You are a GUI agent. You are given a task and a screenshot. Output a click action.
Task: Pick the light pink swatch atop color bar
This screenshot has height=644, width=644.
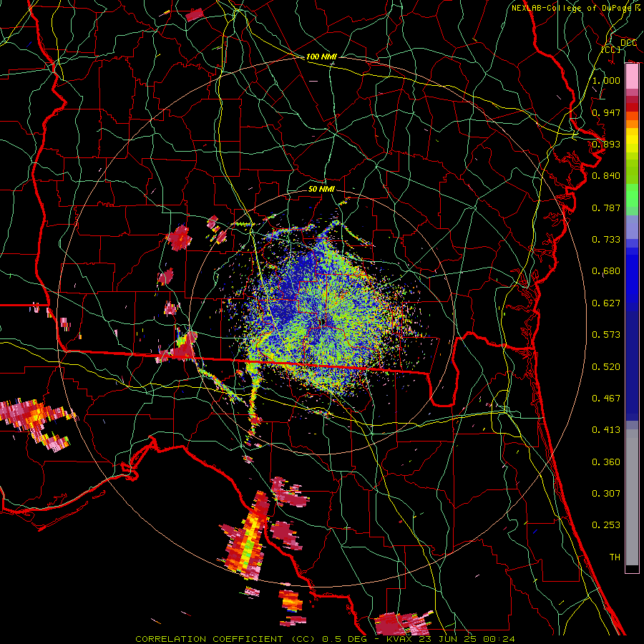coord(632,77)
